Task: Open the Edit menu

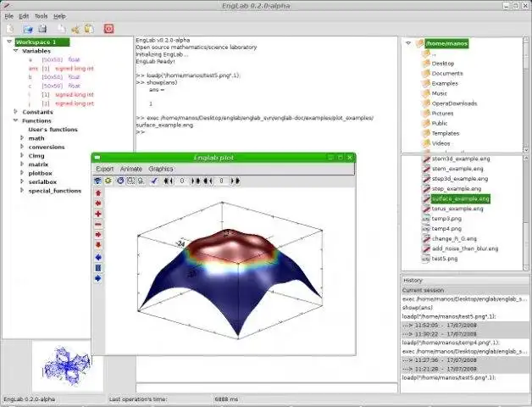Action: click(24, 16)
